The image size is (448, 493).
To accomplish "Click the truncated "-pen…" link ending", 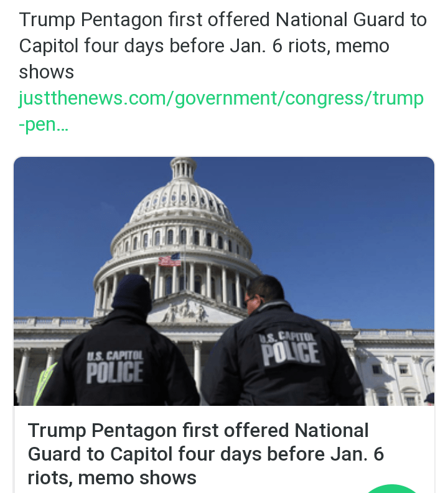I will click(x=44, y=125).
